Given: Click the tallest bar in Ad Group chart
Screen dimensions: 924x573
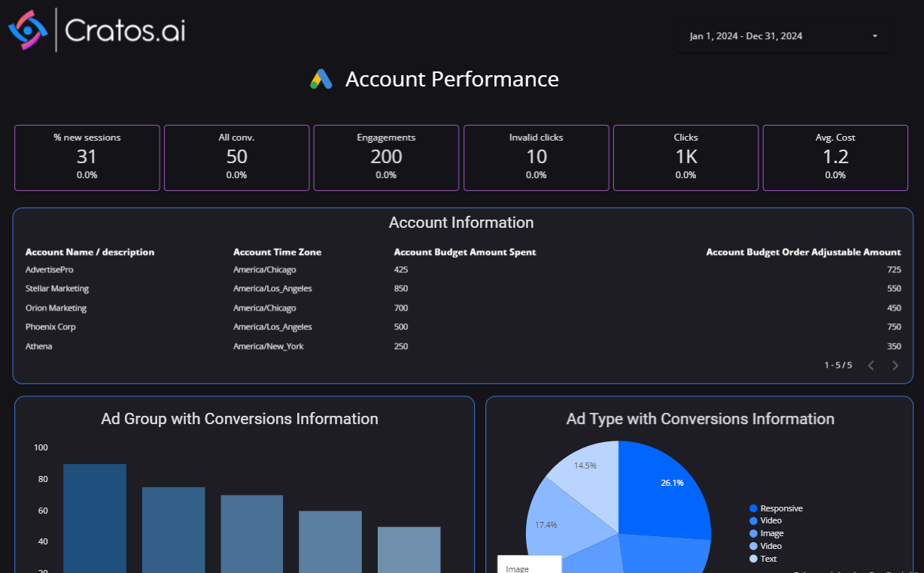Looking at the screenshot, I should pos(95,518).
